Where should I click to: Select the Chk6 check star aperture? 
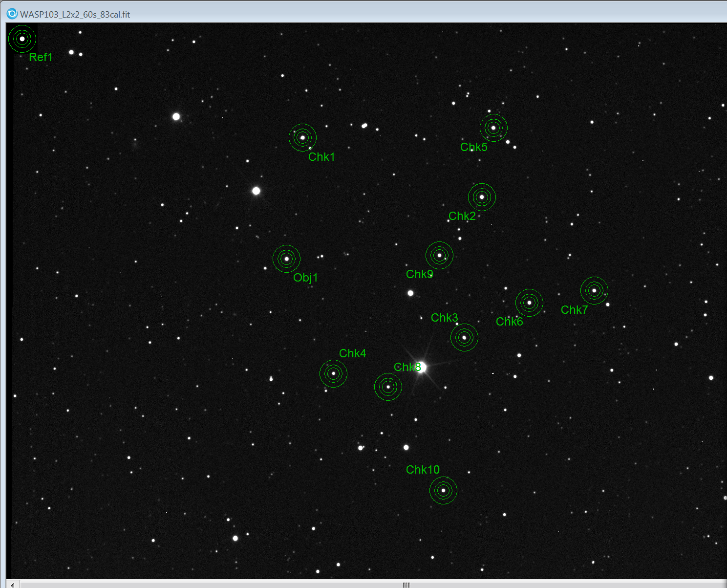529,303
